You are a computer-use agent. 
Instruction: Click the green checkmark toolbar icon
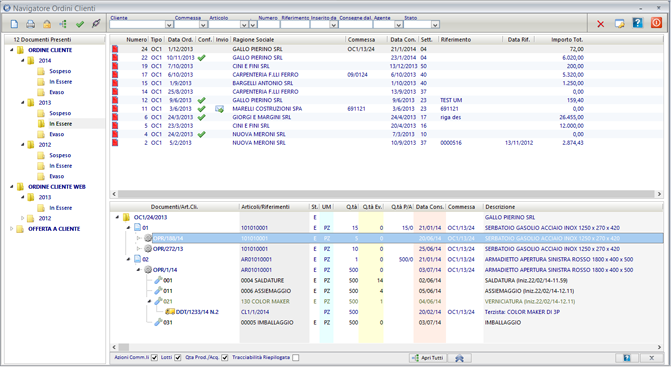[x=80, y=24]
